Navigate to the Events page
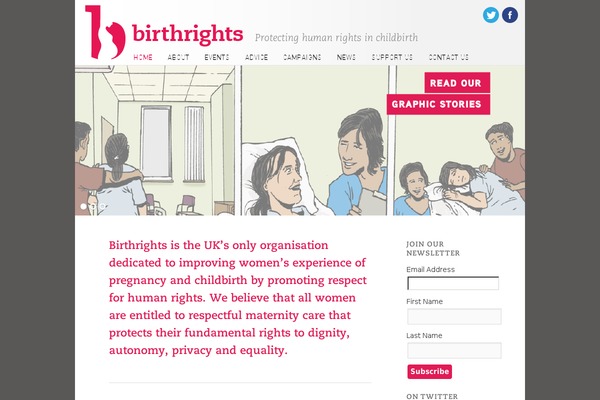The width and height of the screenshot is (600, 400). pos(217,58)
